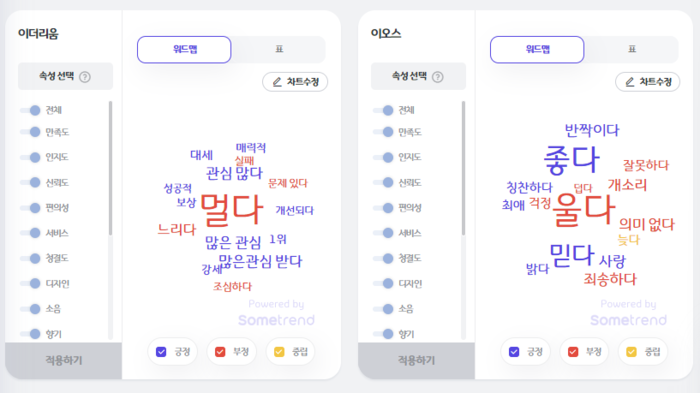Click the word 좋다 in 이오스 word cloud

[571, 160]
